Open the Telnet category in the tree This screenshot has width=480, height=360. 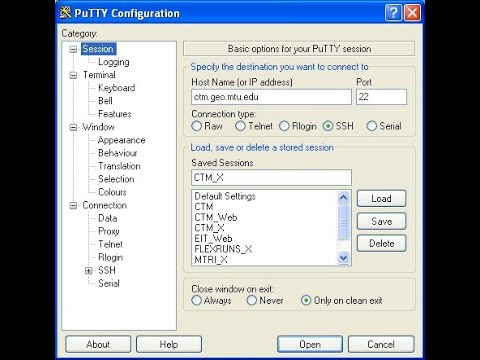pos(110,244)
